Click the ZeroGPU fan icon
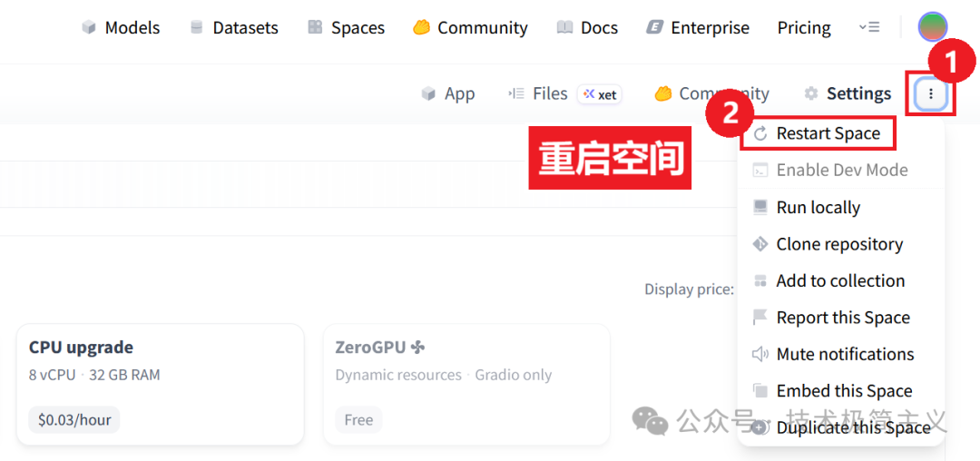The width and height of the screenshot is (980, 461). 417,348
